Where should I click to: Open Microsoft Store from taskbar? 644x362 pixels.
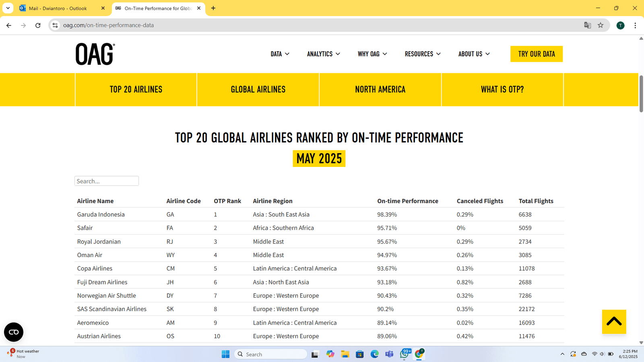360,354
